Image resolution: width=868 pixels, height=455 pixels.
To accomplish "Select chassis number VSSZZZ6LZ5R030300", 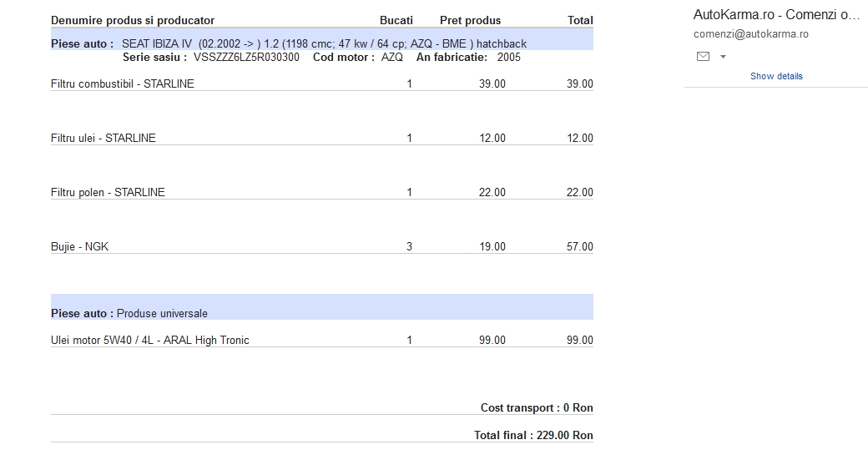I will [x=246, y=57].
